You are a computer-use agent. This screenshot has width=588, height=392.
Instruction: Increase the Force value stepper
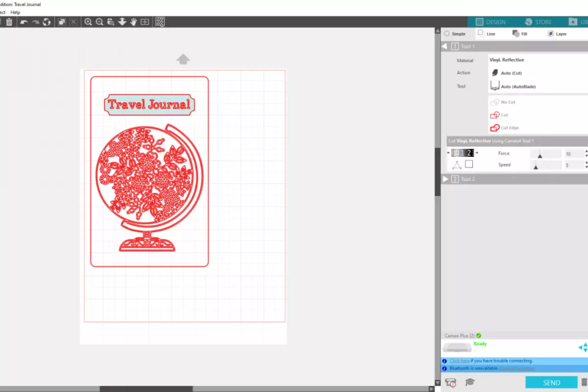click(x=587, y=151)
